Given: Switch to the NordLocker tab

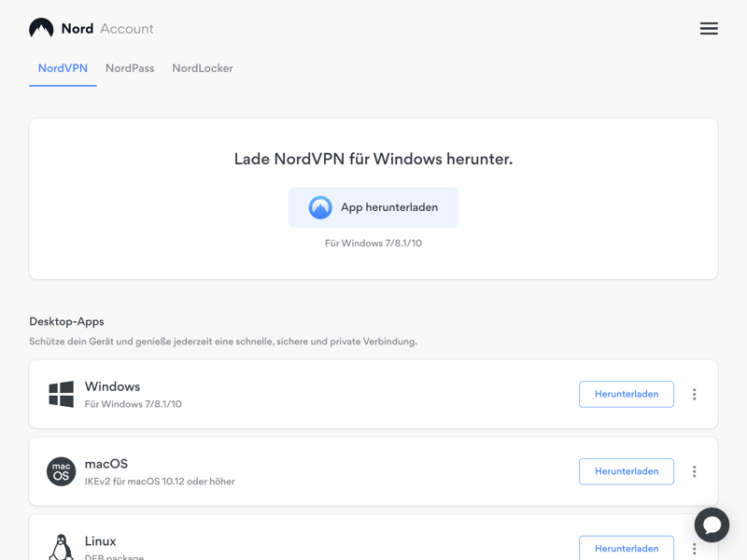Looking at the screenshot, I should [203, 68].
